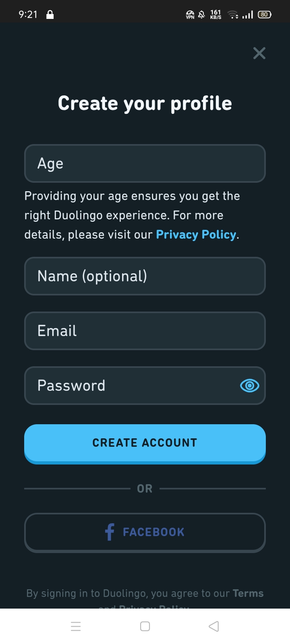Focus the Name (optional) field
The height and width of the screenshot is (644, 290).
145,276
